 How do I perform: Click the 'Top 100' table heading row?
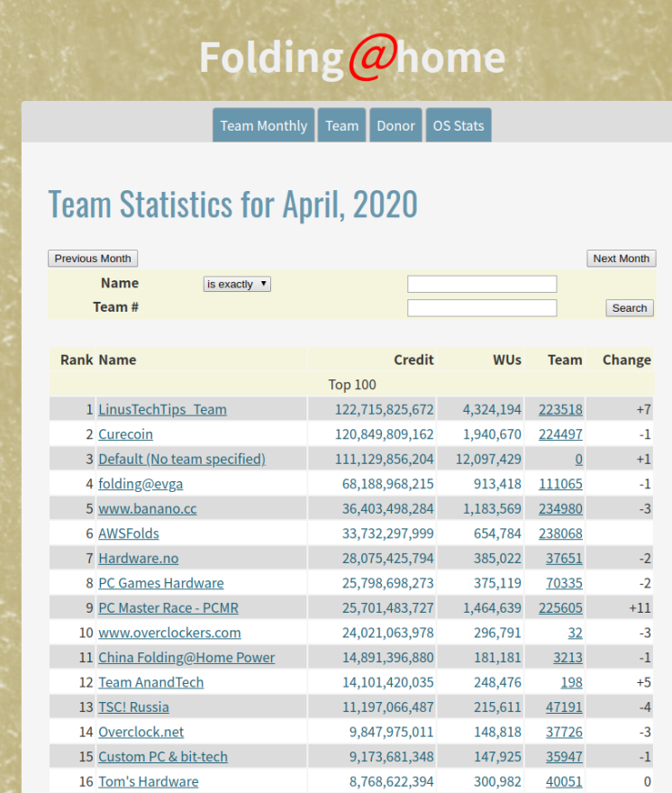tap(352, 385)
